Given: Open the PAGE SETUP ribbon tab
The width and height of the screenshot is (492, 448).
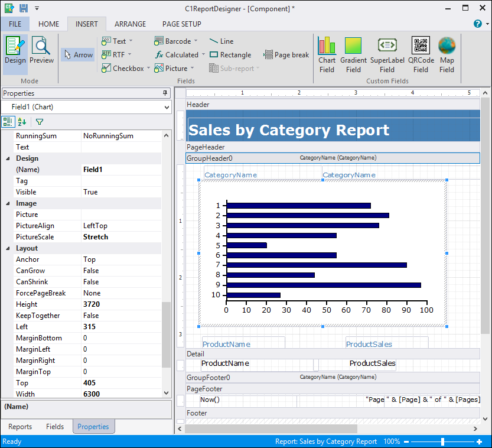Looking at the screenshot, I should [x=181, y=24].
